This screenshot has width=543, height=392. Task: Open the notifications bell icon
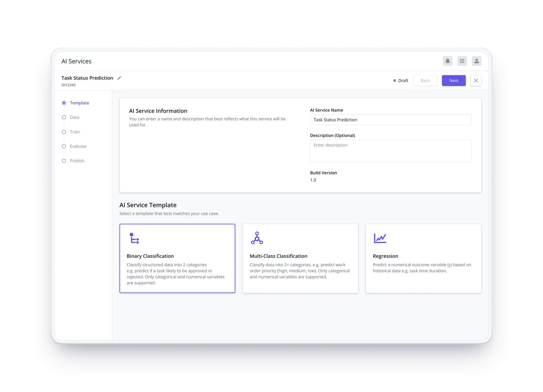[448, 61]
